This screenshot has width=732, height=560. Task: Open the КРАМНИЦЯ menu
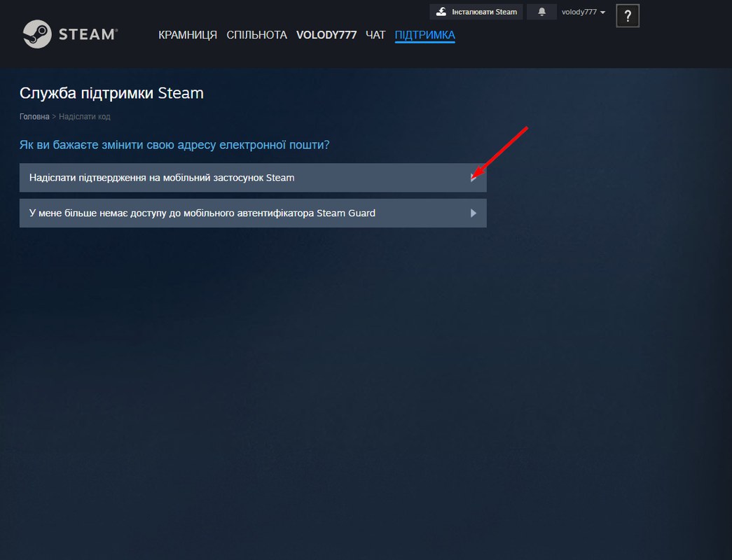[188, 35]
